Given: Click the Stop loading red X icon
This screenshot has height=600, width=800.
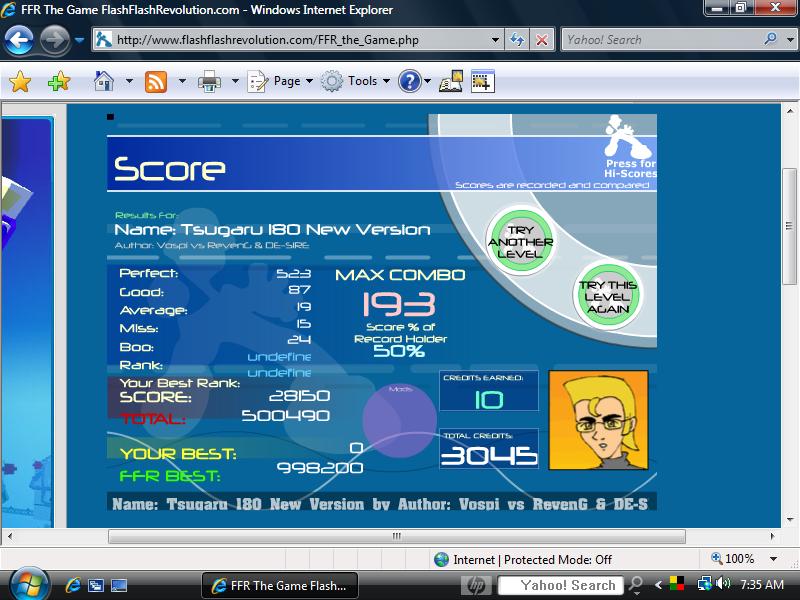Looking at the screenshot, I should click(x=542, y=40).
